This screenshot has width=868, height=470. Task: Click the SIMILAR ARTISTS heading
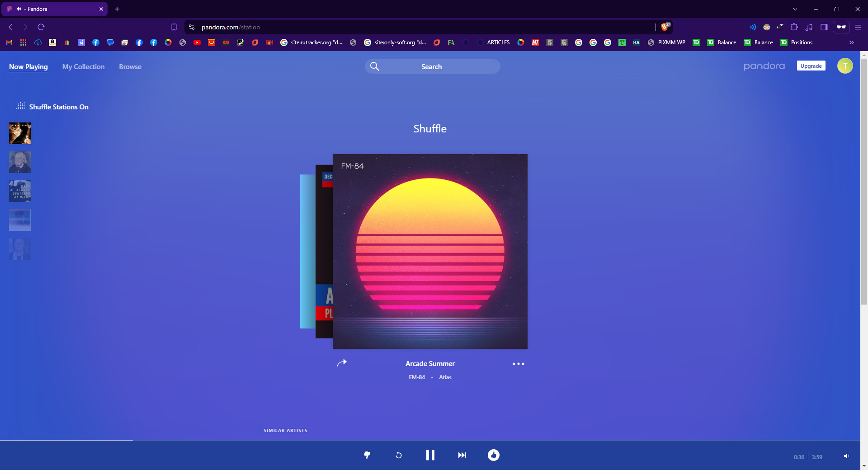click(285, 431)
